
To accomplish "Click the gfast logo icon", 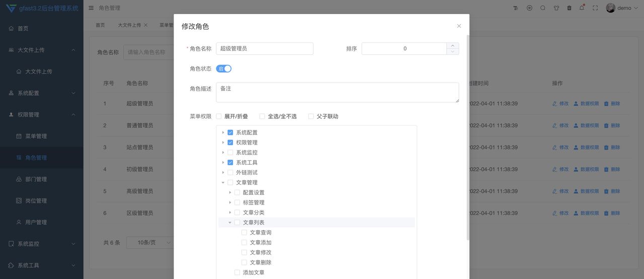I will pyautogui.click(x=11, y=8).
